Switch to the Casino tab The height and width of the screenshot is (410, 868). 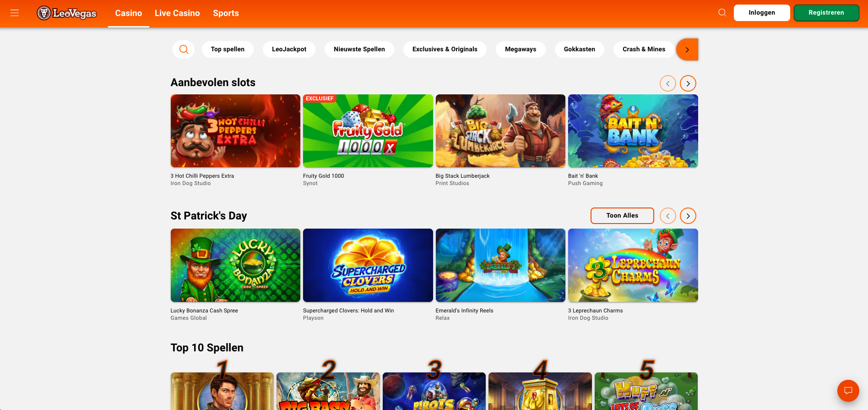coord(129,13)
